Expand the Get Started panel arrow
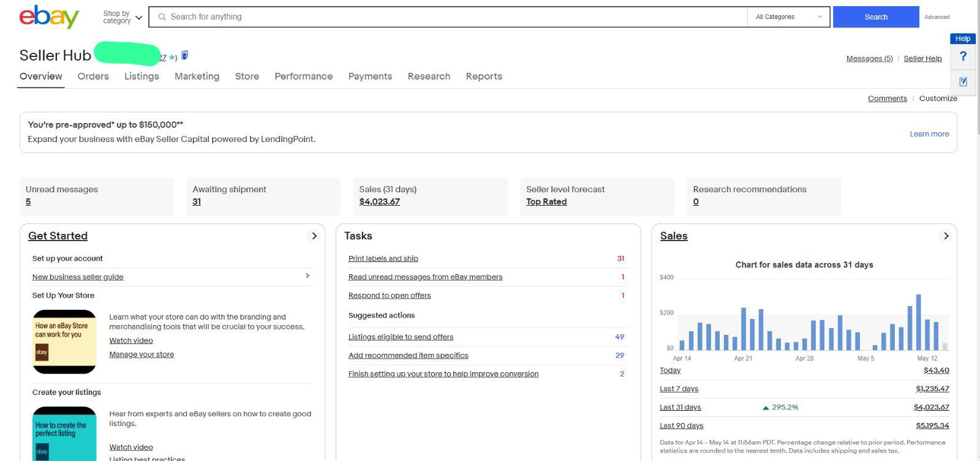Image resolution: width=980 pixels, height=461 pixels. [314, 236]
